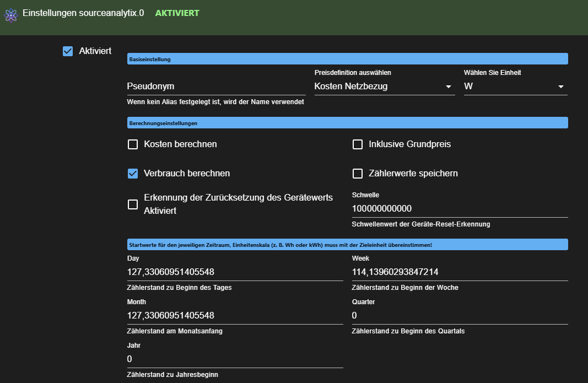588x383 pixels.
Task: Click the Berechnungseinstellungen section header
Action: tap(347, 123)
